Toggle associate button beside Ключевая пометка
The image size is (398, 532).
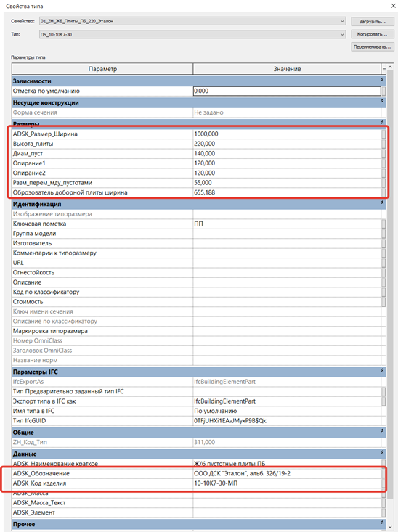pyautogui.click(x=383, y=224)
